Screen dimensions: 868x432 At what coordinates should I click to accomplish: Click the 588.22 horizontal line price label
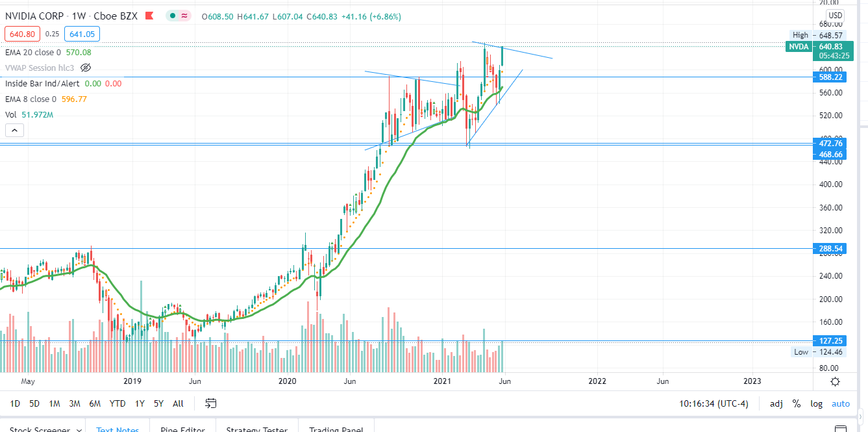click(830, 77)
